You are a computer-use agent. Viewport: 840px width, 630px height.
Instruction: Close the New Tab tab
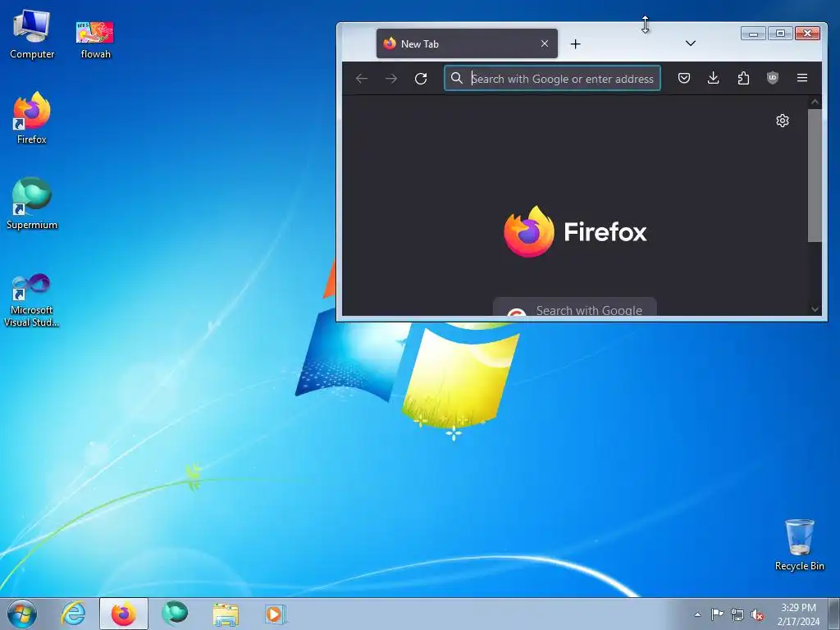(545, 43)
